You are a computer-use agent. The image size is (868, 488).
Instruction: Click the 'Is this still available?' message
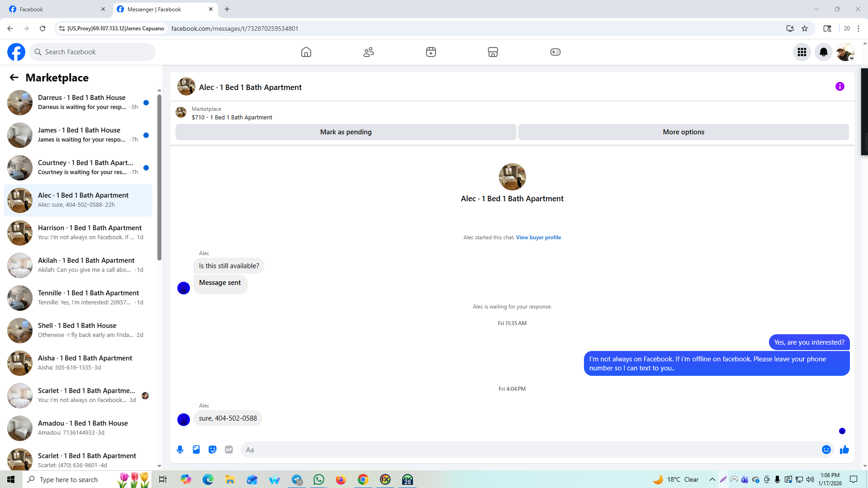click(229, 266)
